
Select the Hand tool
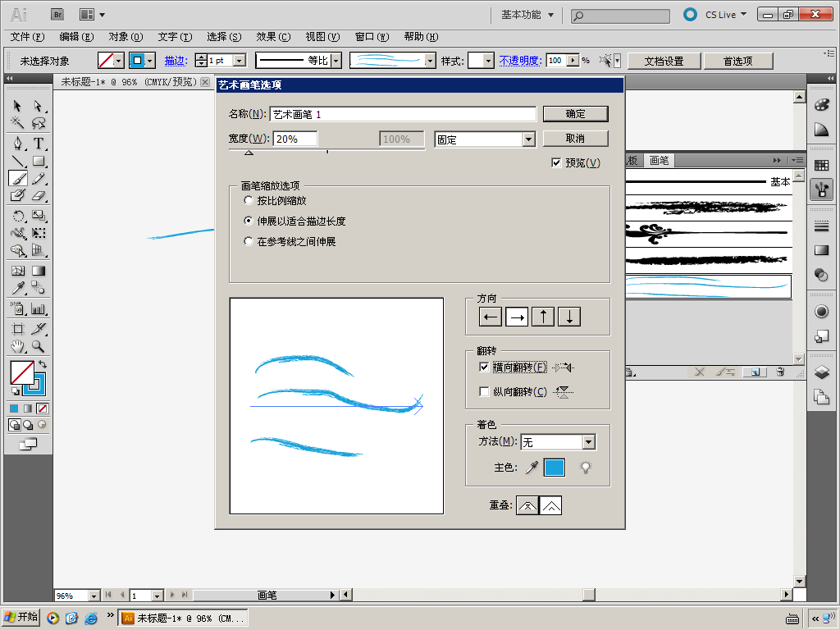pos(17,347)
